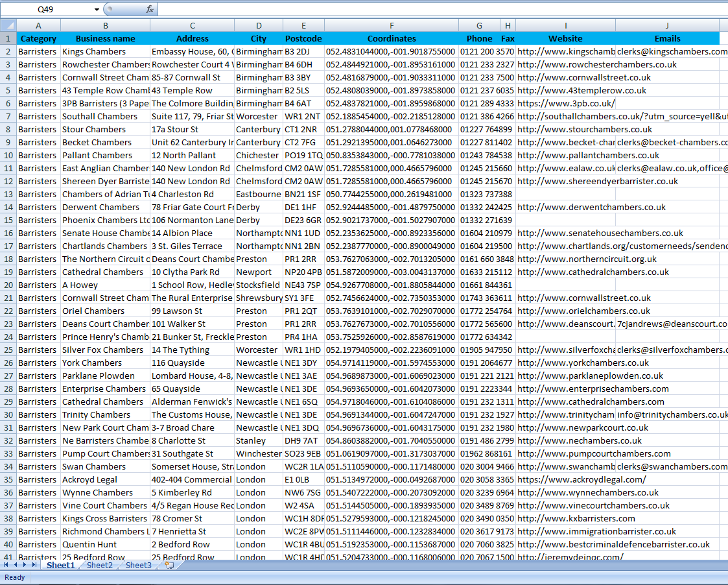
Task: Click the Insert Function fx icon
Action: 150,9
